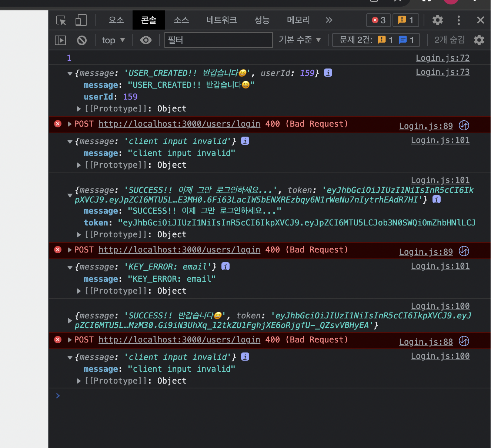Open the 문제 2건 issues button
Viewport: 491px width, 448px height.
click(376, 40)
